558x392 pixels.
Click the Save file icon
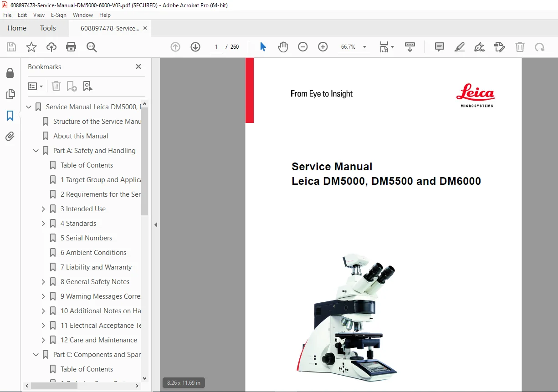[11, 47]
